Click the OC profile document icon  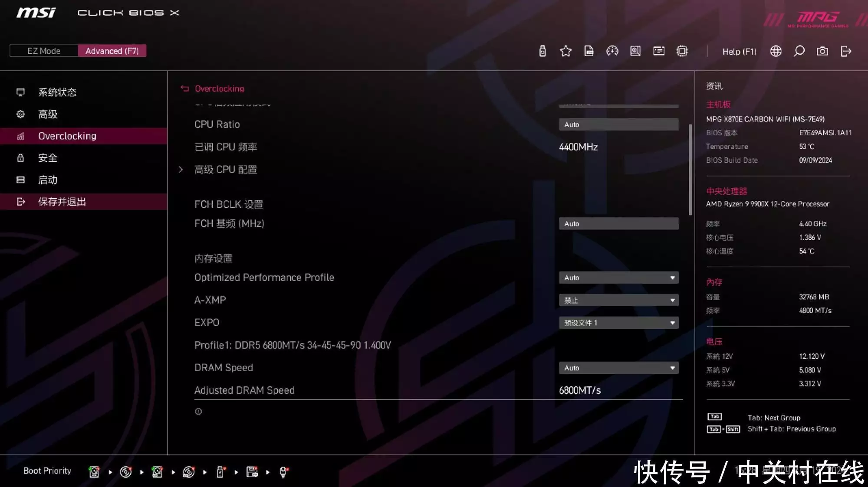[589, 51]
